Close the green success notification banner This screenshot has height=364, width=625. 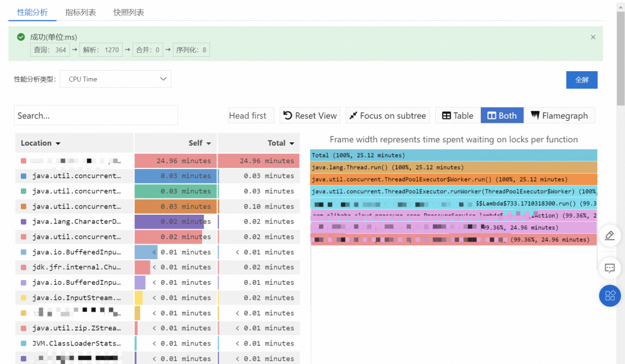pyautogui.click(x=593, y=37)
